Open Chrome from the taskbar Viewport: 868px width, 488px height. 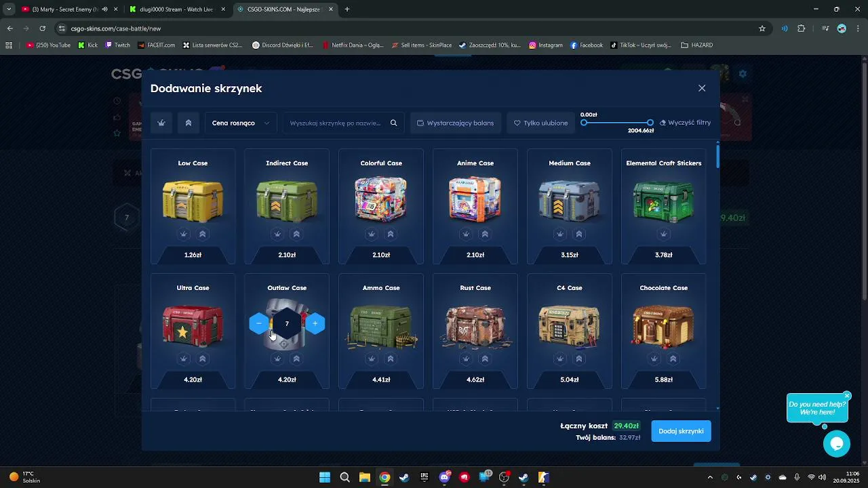384,477
